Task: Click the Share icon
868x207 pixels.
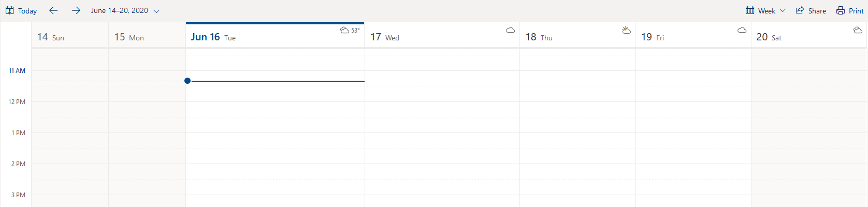Action: (x=800, y=10)
